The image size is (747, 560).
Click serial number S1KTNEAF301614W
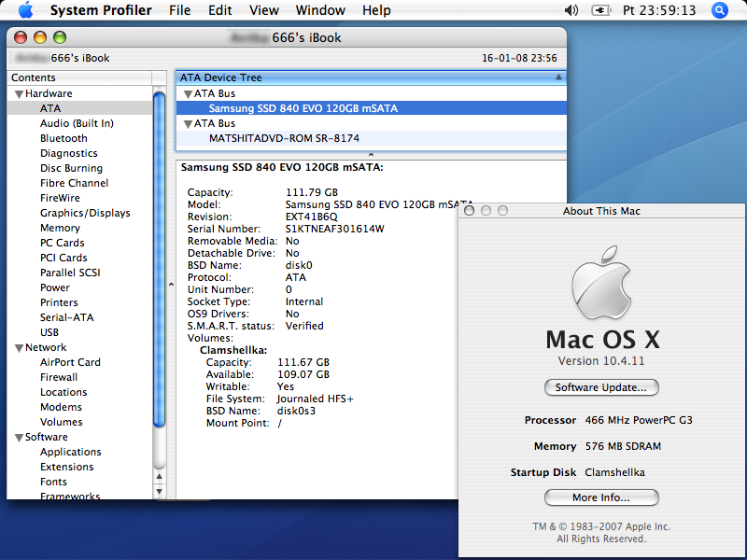[x=335, y=229]
